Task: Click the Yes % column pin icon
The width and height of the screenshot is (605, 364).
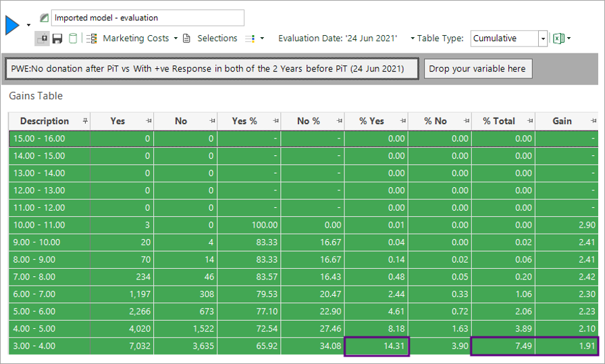Action: point(276,121)
